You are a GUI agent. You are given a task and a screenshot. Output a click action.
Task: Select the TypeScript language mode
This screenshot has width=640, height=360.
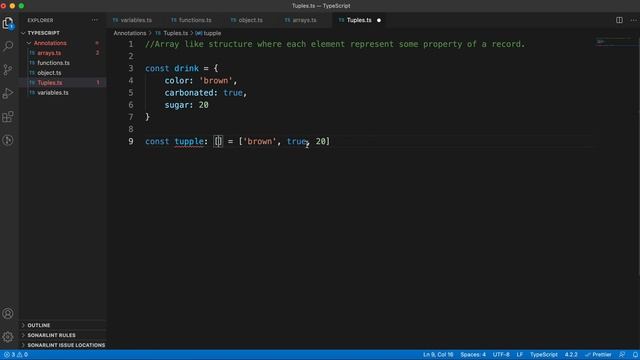click(x=544, y=355)
